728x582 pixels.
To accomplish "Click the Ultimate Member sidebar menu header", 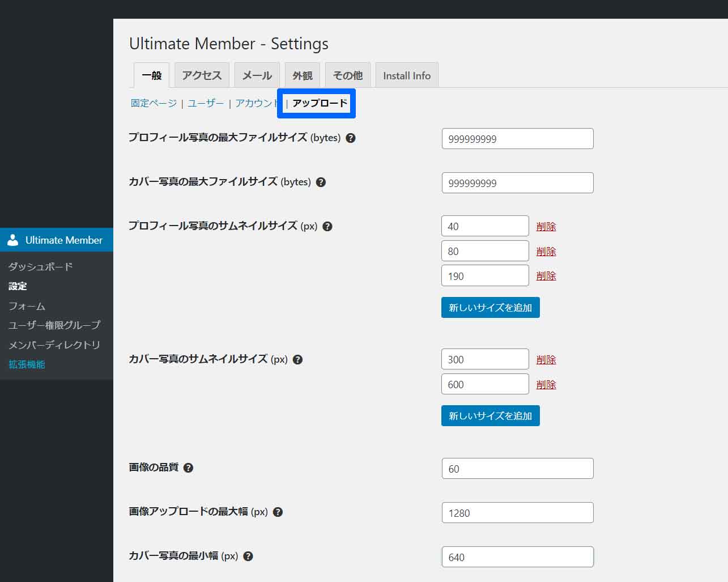I will click(57, 240).
